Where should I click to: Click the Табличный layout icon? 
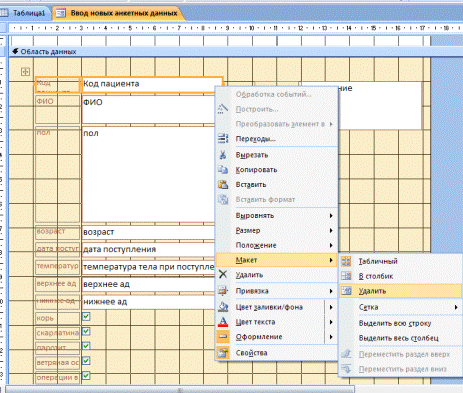pos(346,261)
